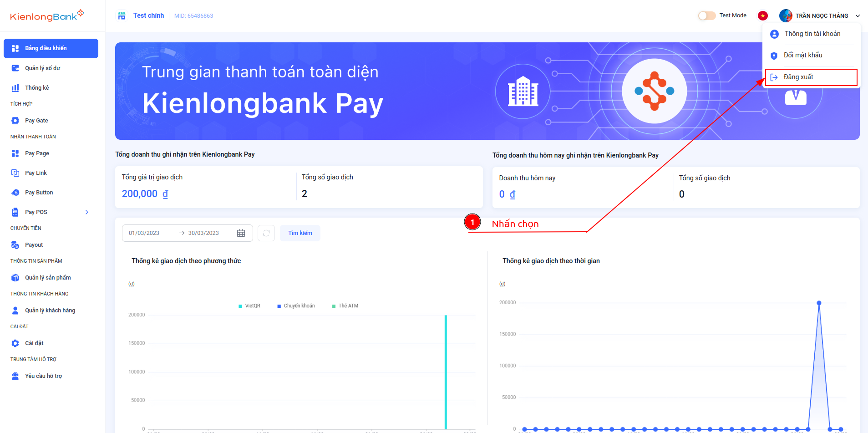Click the Vietnam flag language icon
The height and width of the screenshot is (433, 868).
(763, 16)
